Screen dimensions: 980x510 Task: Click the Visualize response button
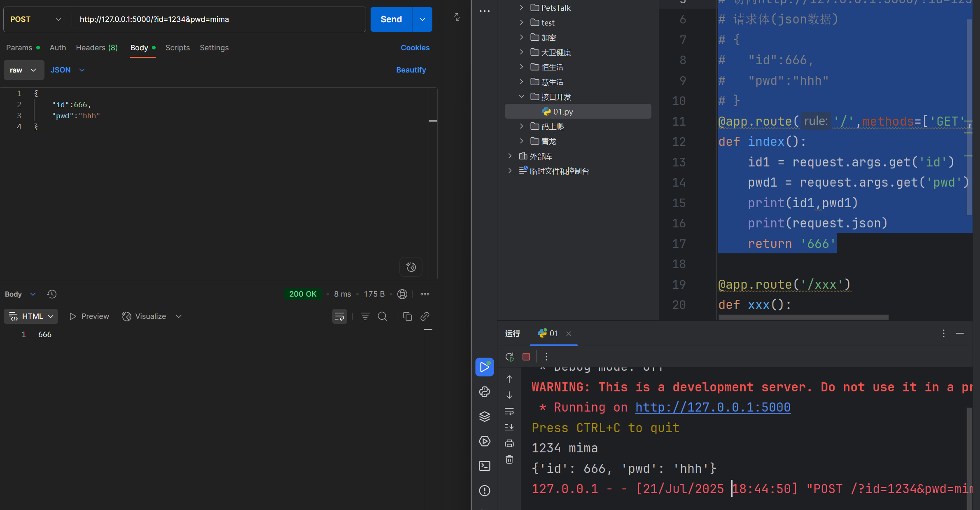(144, 316)
